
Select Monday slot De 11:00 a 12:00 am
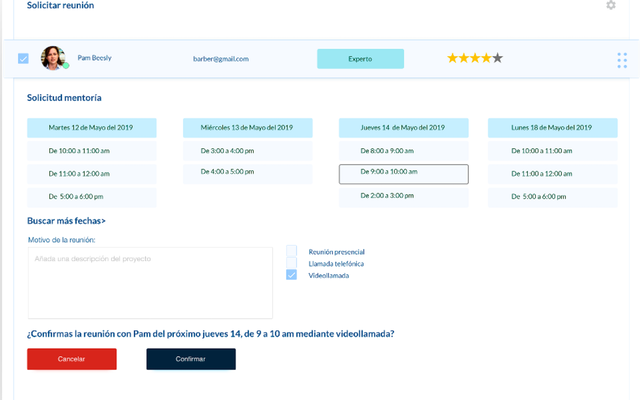[553, 174]
